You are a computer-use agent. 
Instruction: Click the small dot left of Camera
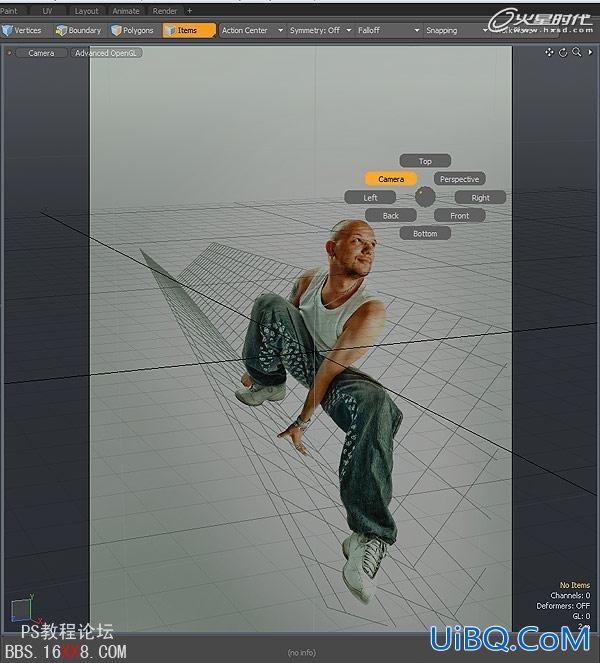click(x=9, y=53)
